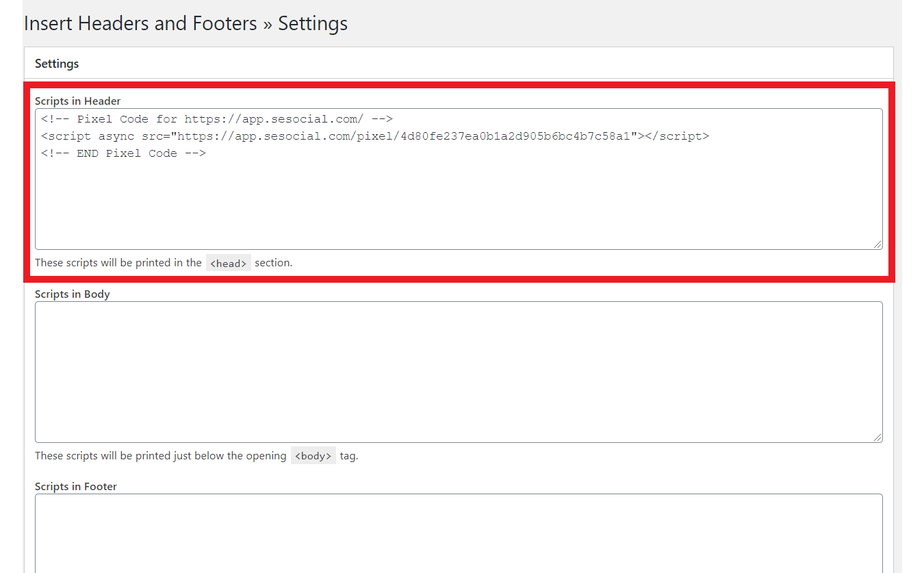Click the Pixel Code for sesocial comment line
Image resolution: width=924 pixels, height=573 pixels.
tap(216, 119)
